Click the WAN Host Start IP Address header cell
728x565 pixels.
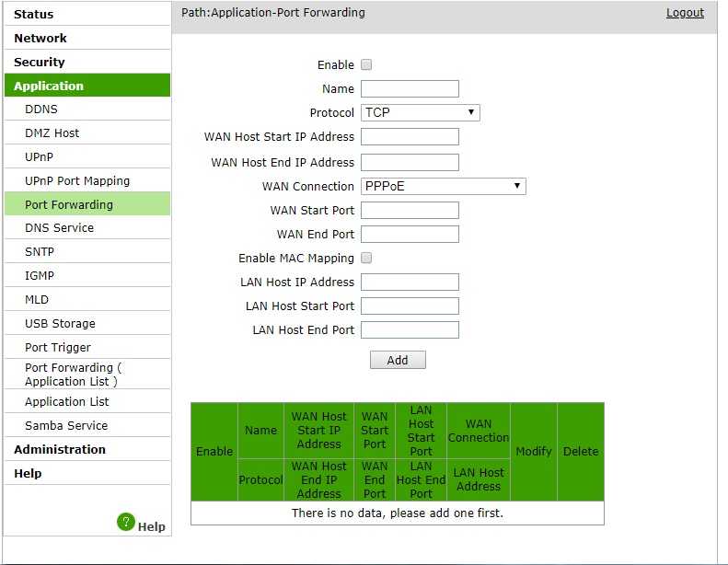[319, 431]
